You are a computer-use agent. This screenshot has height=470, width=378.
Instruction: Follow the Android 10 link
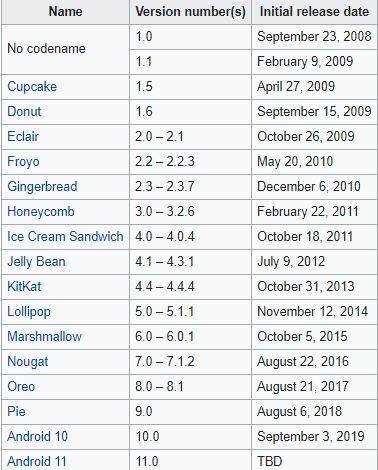tap(37, 437)
